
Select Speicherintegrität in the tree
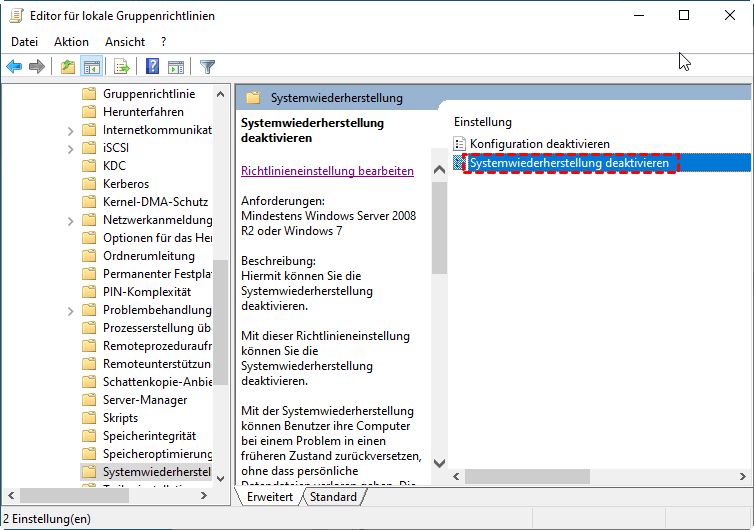[150, 436]
